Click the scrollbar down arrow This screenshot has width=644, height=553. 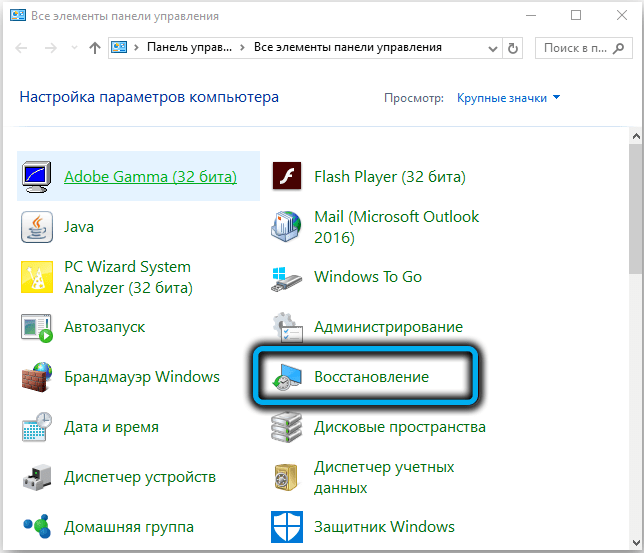[636, 542]
